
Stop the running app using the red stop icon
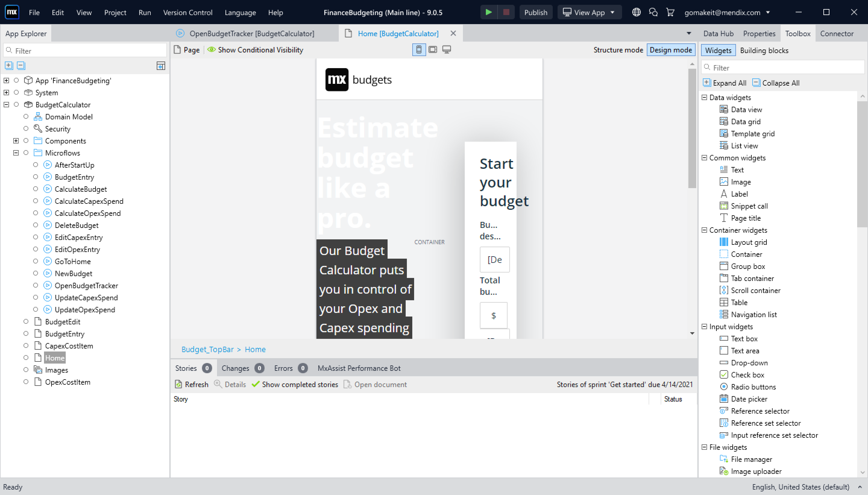coord(506,12)
